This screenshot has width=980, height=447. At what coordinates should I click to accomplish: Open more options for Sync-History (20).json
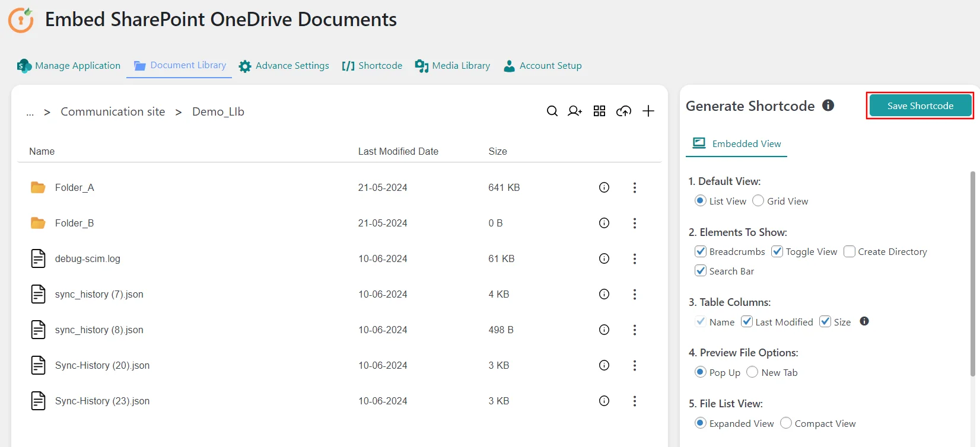[635, 365]
